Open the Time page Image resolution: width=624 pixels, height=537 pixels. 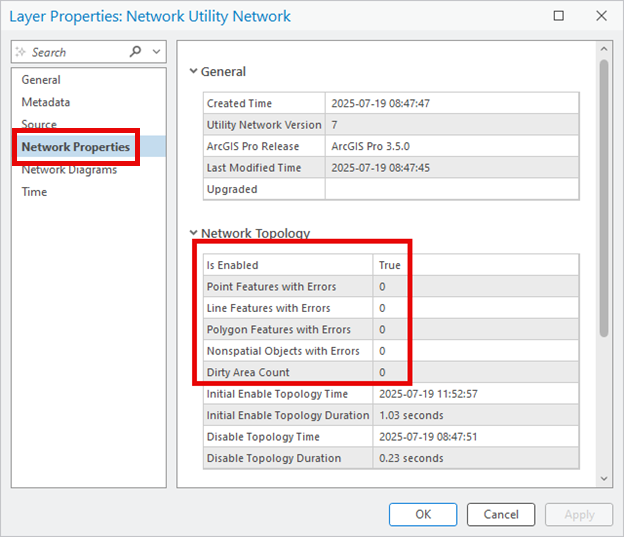pyautogui.click(x=34, y=192)
